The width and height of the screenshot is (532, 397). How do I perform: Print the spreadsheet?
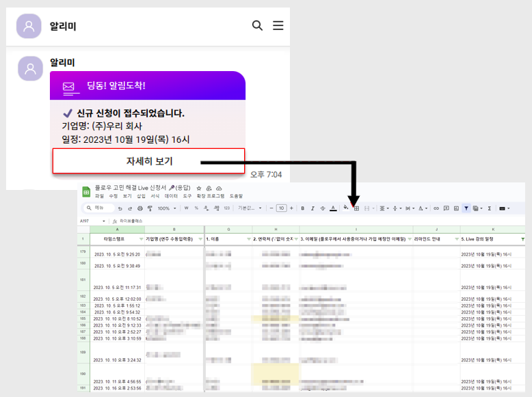pyautogui.click(x=139, y=208)
